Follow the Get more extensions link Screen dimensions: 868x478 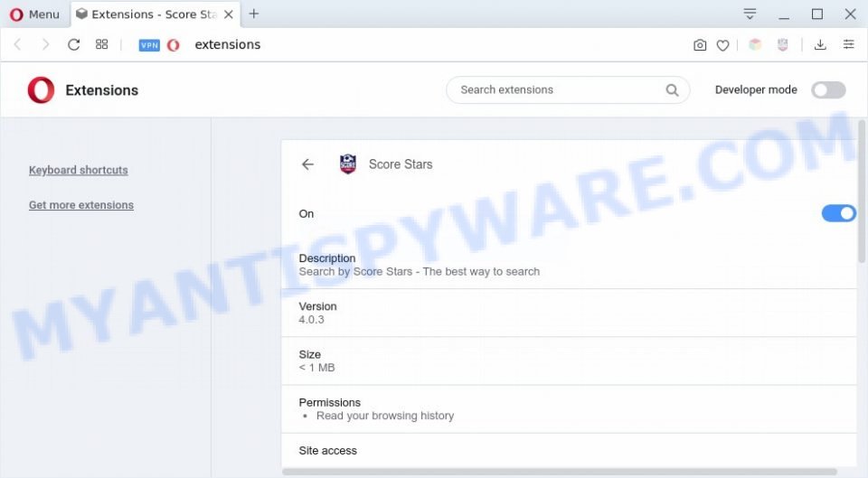81,205
